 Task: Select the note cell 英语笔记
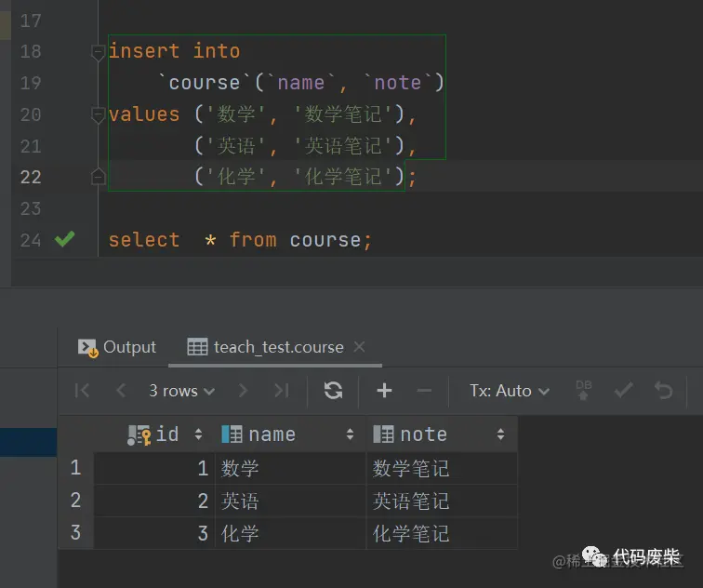point(442,501)
